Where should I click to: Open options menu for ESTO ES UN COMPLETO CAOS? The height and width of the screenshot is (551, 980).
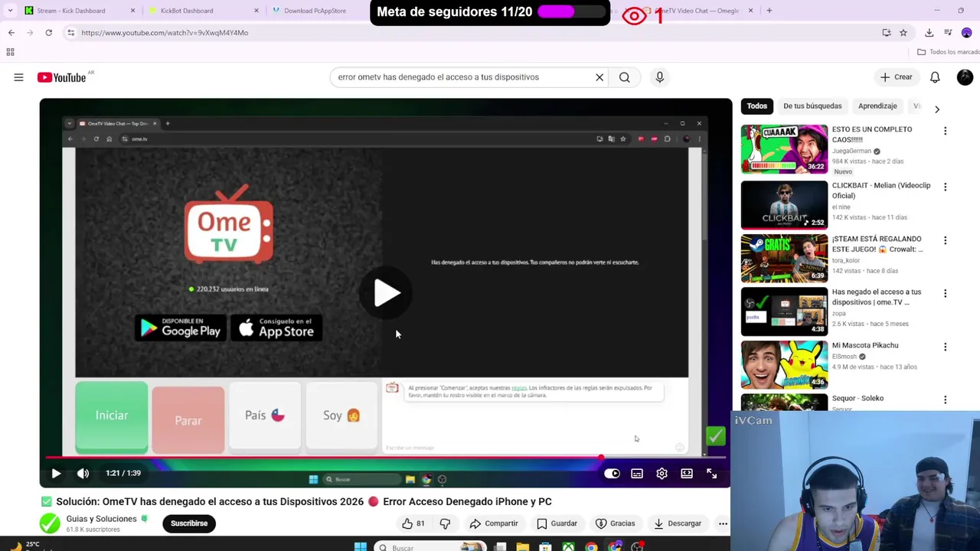(945, 132)
